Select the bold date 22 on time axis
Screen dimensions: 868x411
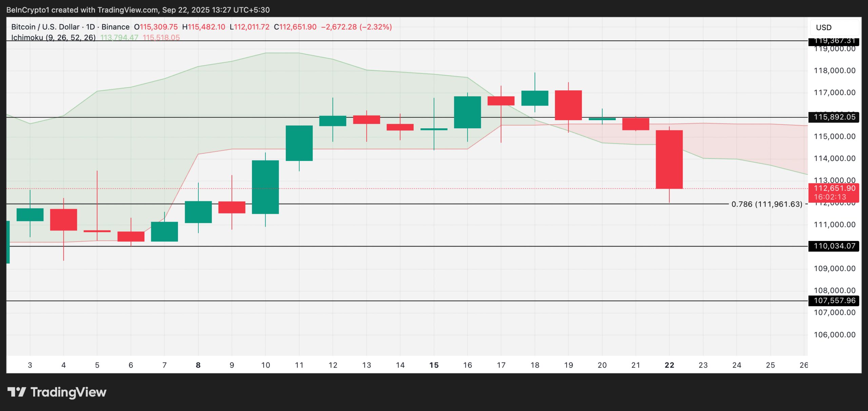pyautogui.click(x=669, y=365)
